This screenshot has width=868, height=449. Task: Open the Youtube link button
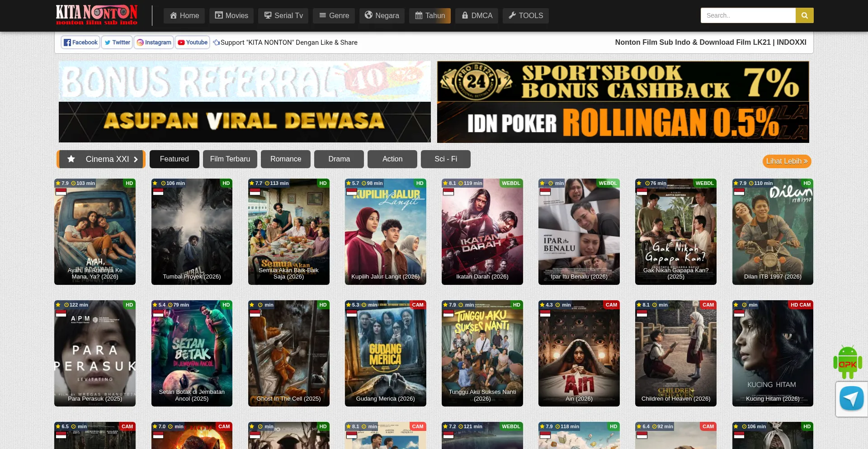pyautogui.click(x=193, y=43)
